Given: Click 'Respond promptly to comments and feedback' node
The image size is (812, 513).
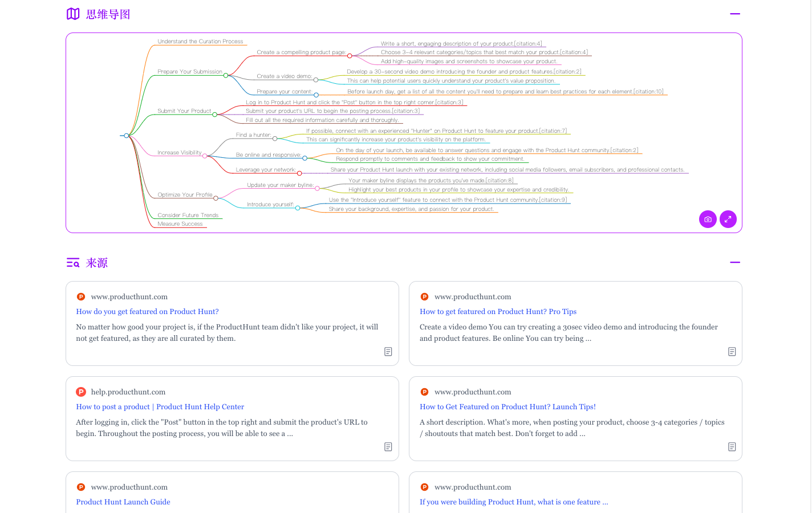Looking at the screenshot, I should coord(430,159).
